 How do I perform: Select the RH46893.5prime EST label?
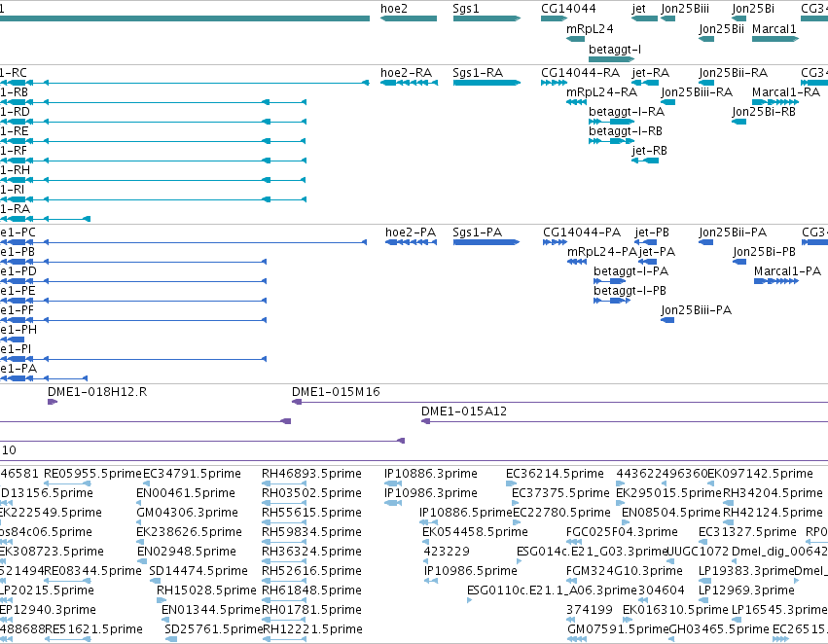click(x=311, y=474)
